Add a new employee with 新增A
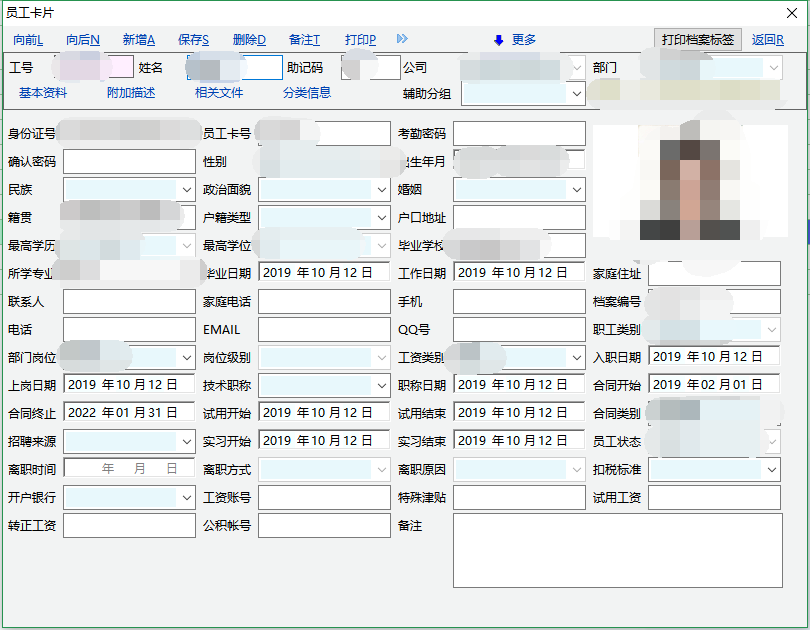Viewport: 810px width, 630px height. [x=139, y=40]
